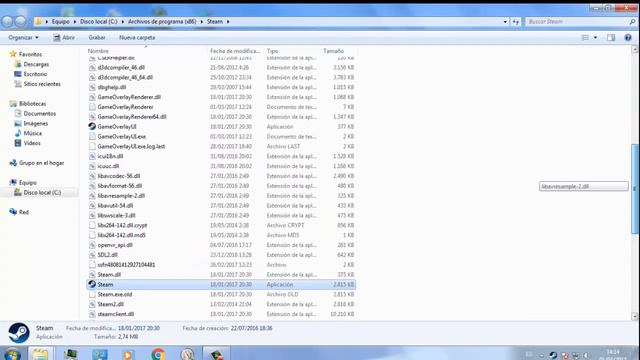640x360 pixels.
Task: Go to Equipo in the address breadcrumb
Action: click(x=60, y=22)
